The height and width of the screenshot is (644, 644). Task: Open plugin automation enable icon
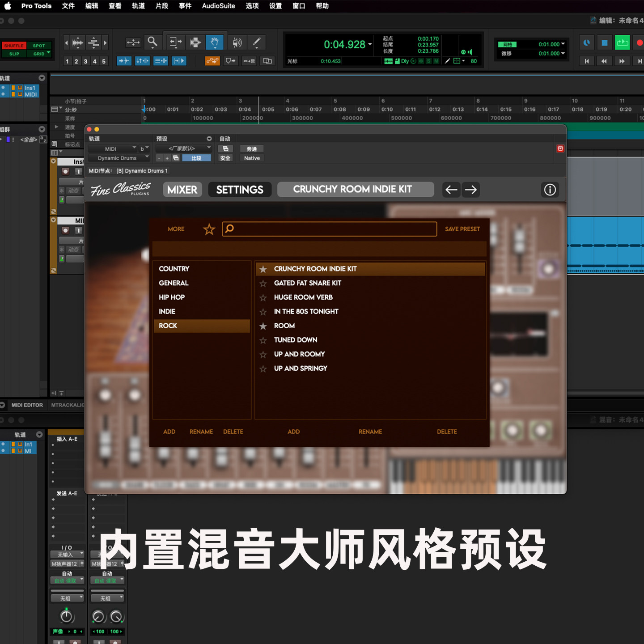click(225, 148)
